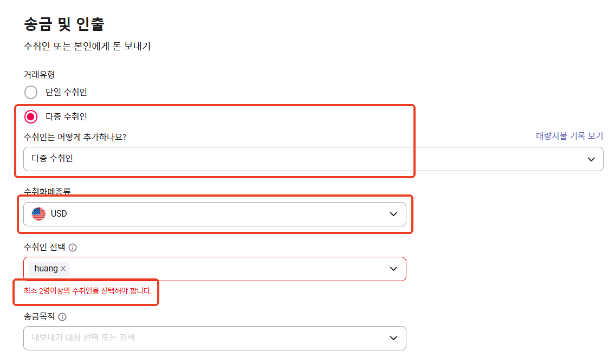The height and width of the screenshot is (364, 615).
Task: Open the USD currency dropdown
Action: point(215,214)
